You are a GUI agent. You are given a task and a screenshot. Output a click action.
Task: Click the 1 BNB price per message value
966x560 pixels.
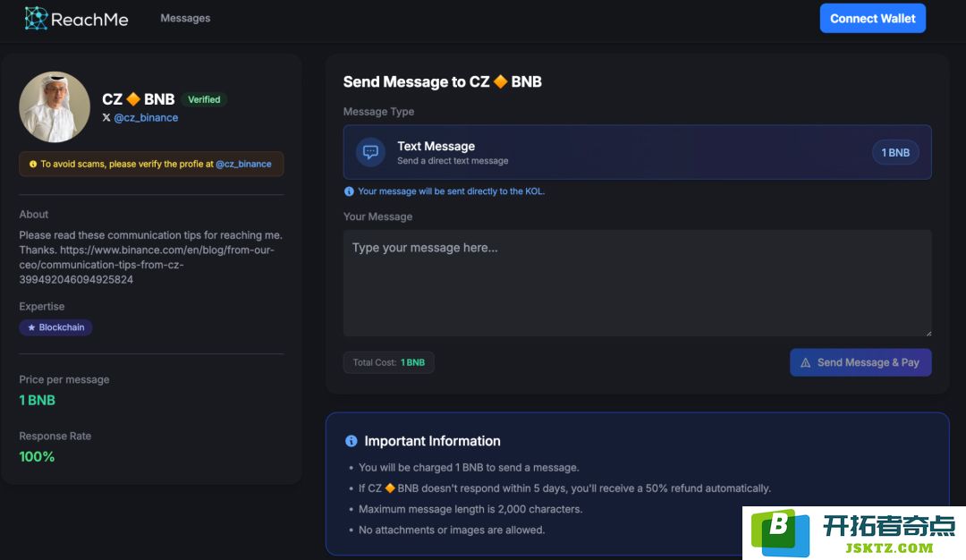click(x=37, y=400)
